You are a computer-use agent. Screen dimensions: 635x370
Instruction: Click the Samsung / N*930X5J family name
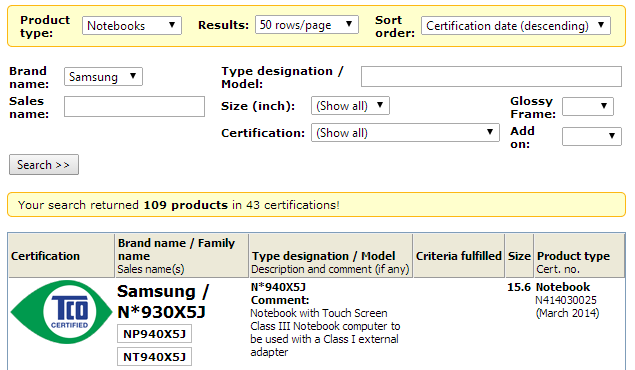pos(163,302)
